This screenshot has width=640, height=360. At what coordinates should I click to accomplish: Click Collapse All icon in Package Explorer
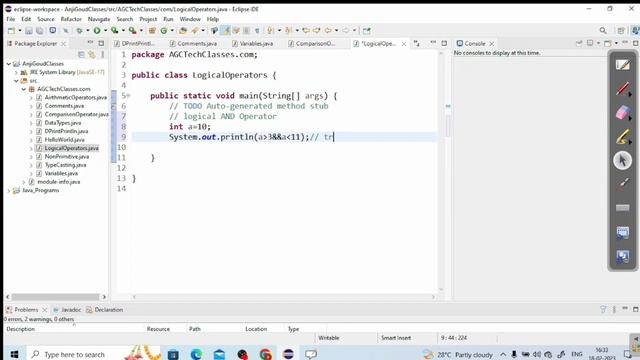pos(81,54)
